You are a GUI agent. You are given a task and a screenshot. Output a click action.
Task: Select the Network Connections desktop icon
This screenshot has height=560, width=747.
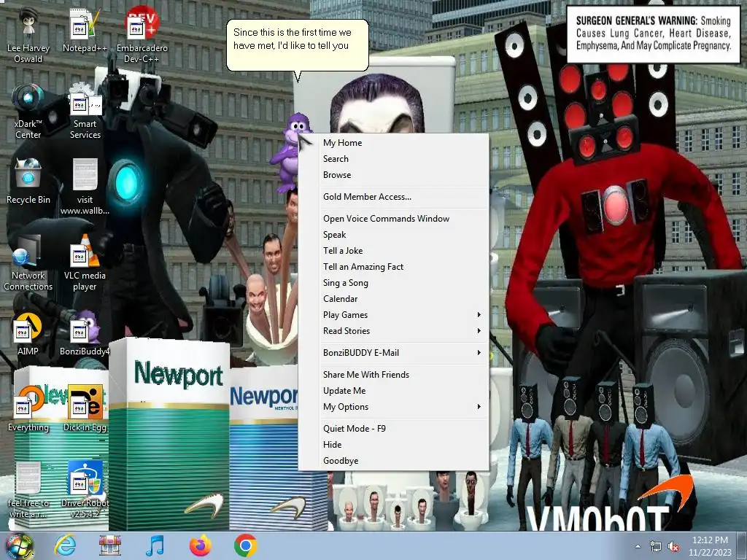click(28, 263)
